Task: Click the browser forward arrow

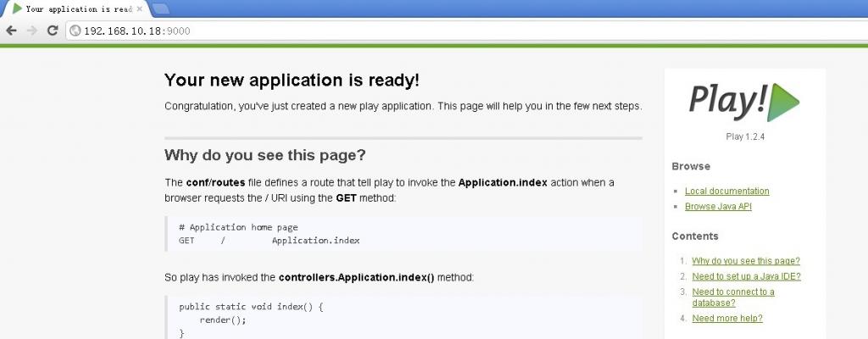Action: click(x=32, y=31)
